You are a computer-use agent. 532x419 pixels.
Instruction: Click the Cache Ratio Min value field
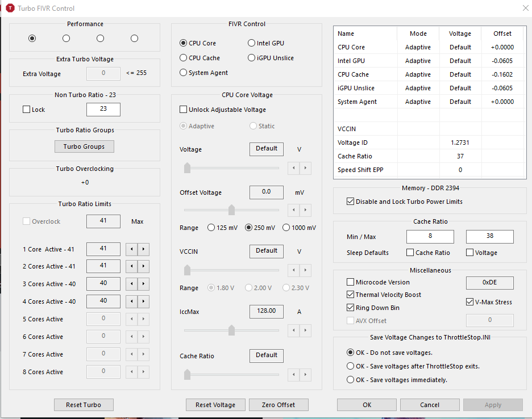(x=430, y=236)
